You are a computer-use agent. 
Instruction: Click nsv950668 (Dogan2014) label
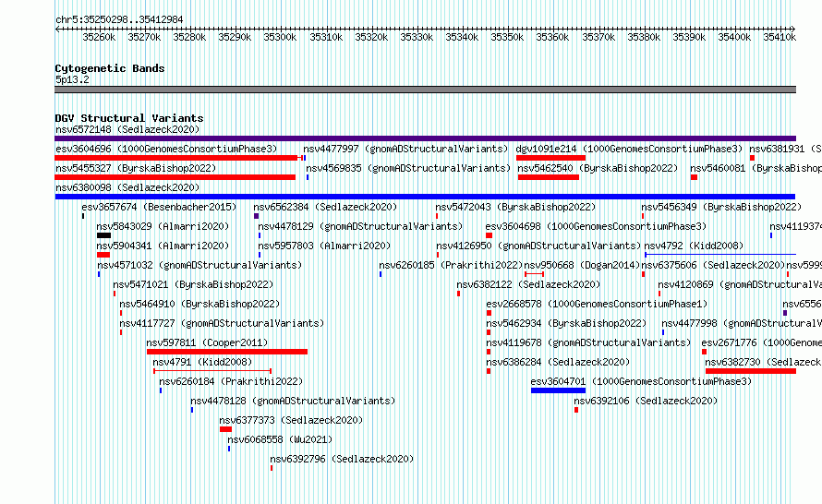pos(582,265)
